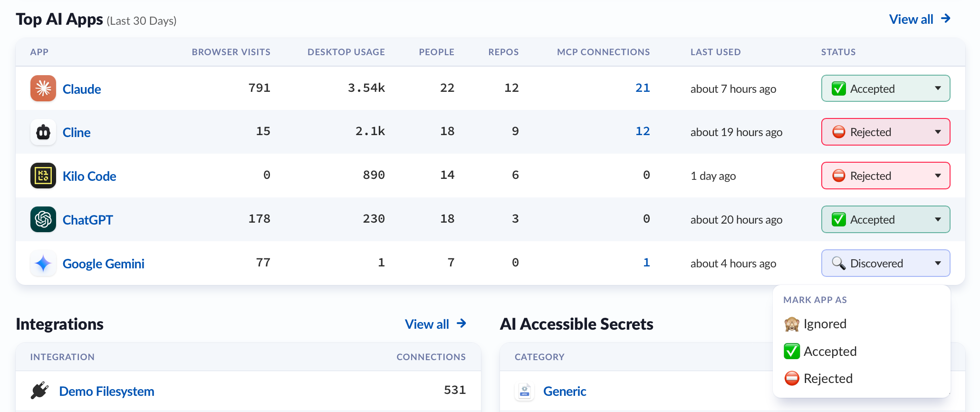Click the arrow next to Top AI Apps View all
This screenshot has height=412, width=980.
(946, 19)
